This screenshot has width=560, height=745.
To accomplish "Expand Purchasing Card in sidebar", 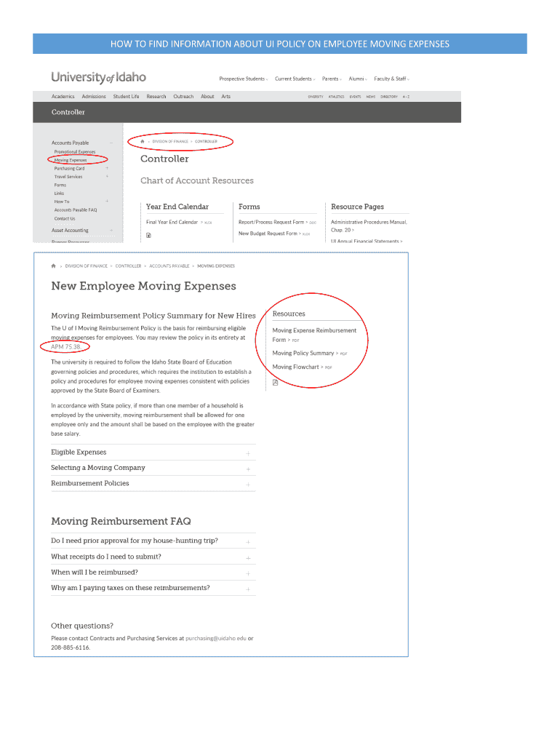I will [107, 168].
